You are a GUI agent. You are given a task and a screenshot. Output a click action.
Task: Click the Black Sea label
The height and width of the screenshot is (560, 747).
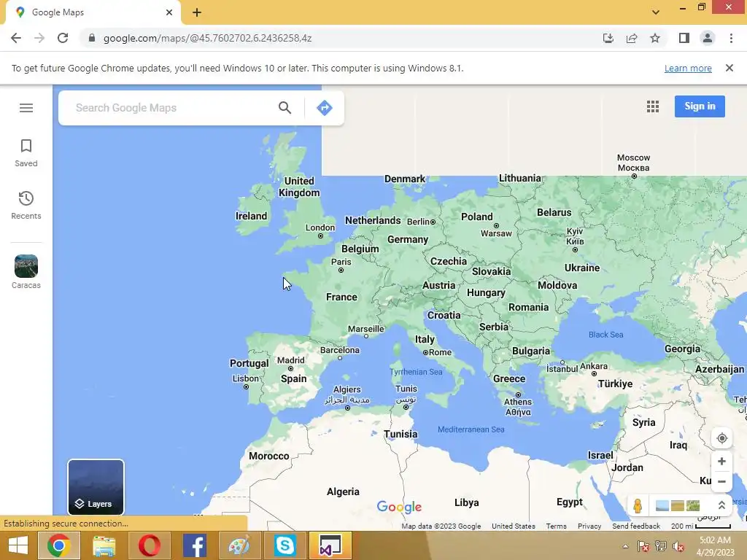coord(606,335)
